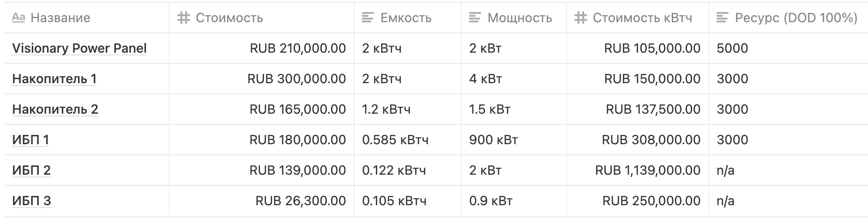
Task: Open the Название column header menu
Action: pos(87,18)
